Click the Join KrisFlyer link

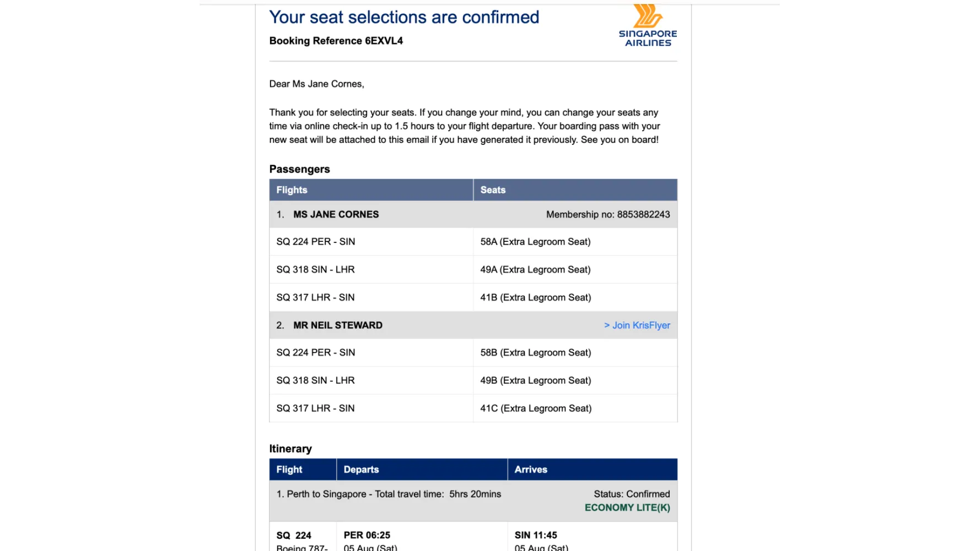tap(637, 325)
